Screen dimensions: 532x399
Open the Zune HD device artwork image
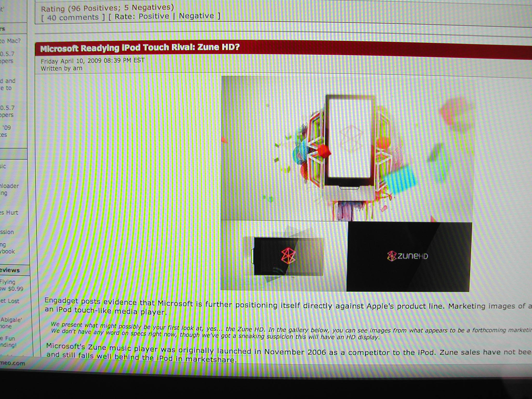pos(348,148)
